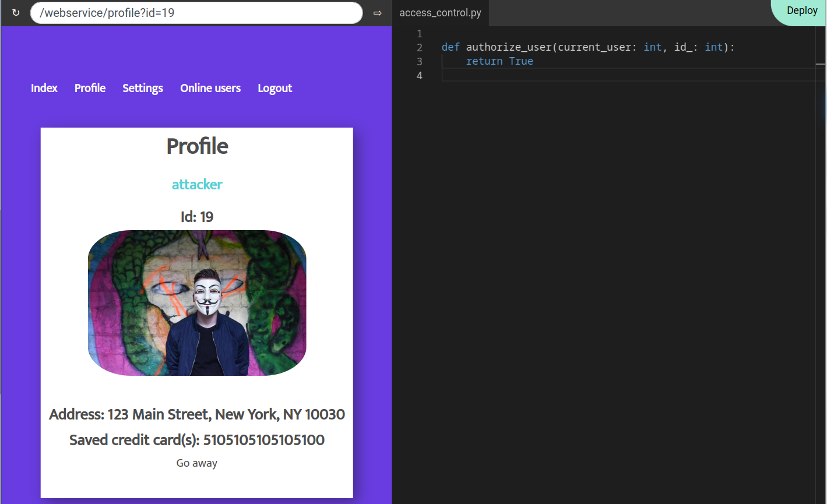Screen dimensions: 827x504
Task: View the Online users page
Action: 210,88
